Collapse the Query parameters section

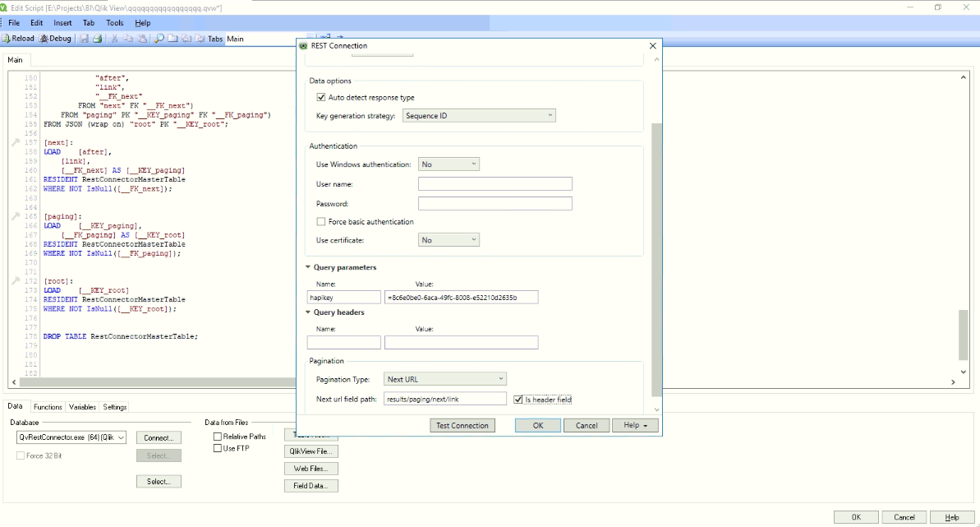pyautogui.click(x=308, y=267)
